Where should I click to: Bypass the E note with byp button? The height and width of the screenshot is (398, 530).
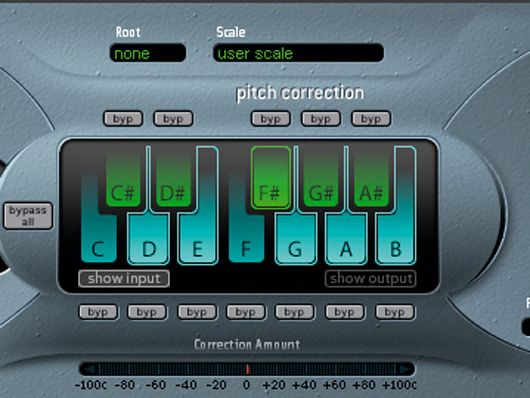pyautogui.click(x=197, y=312)
